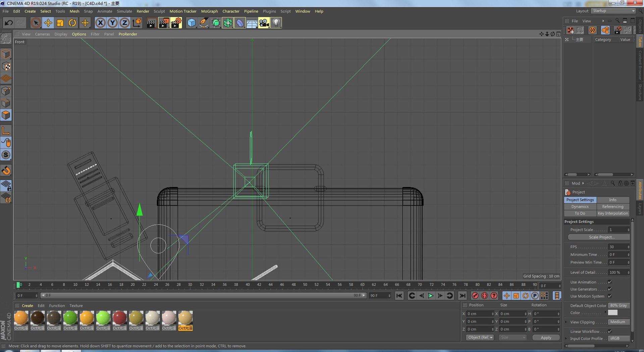Open the View Clipping Medium dropdown

(619, 322)
